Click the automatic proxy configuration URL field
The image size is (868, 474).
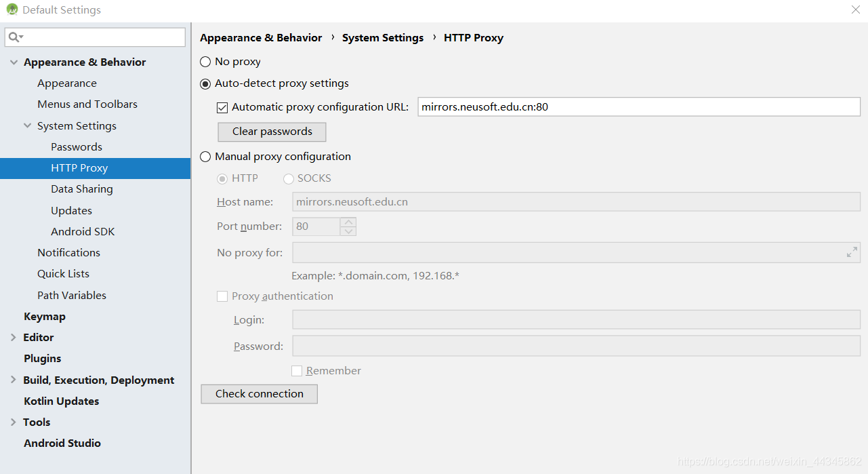point(639,107)
